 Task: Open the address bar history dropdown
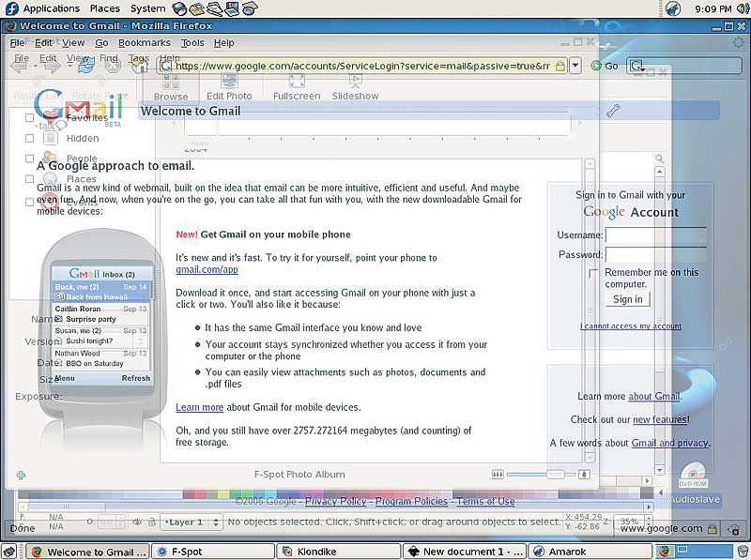coord(575,66)
